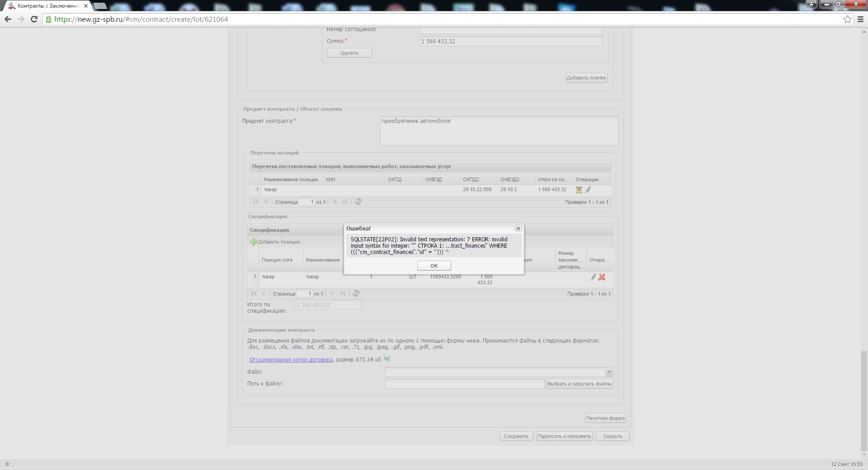Close the Ошибка! dialog with X
This screenshot has height=470, width=868.
click(x=518, y=229)
